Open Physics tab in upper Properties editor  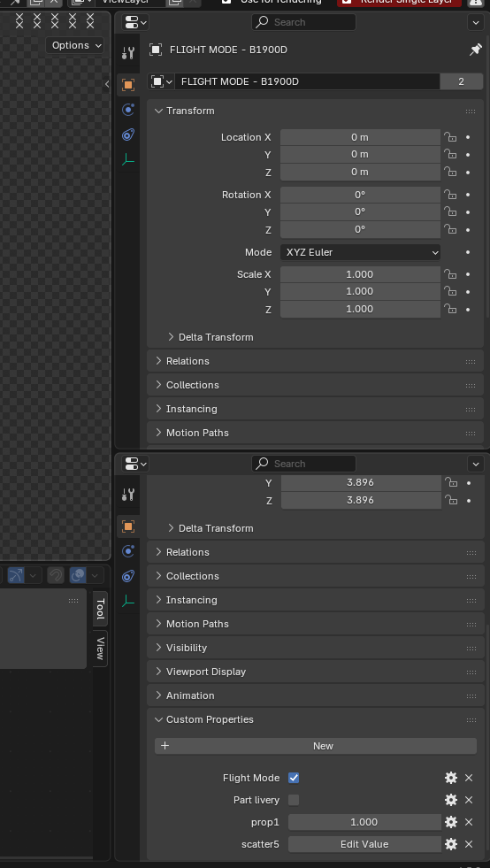[x=128, y=110]
